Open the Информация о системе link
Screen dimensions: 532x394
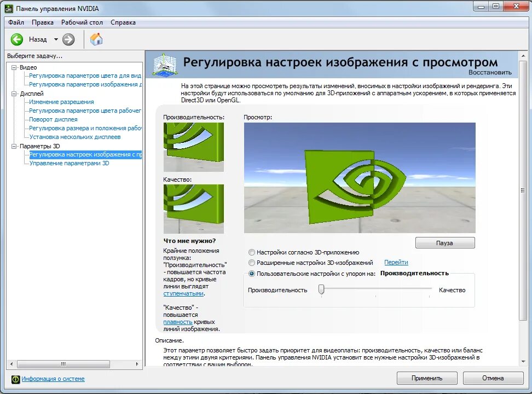coord(53,379)
